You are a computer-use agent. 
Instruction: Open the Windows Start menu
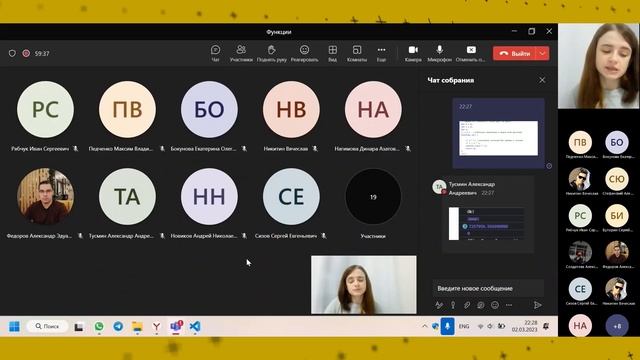(x=14, y=327)
